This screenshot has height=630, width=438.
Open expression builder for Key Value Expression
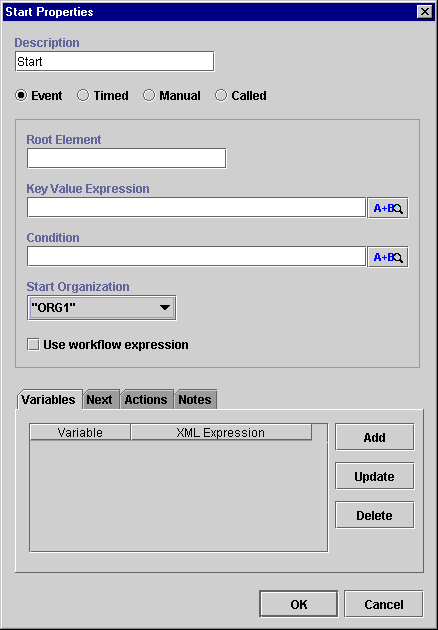coord(388,208)
